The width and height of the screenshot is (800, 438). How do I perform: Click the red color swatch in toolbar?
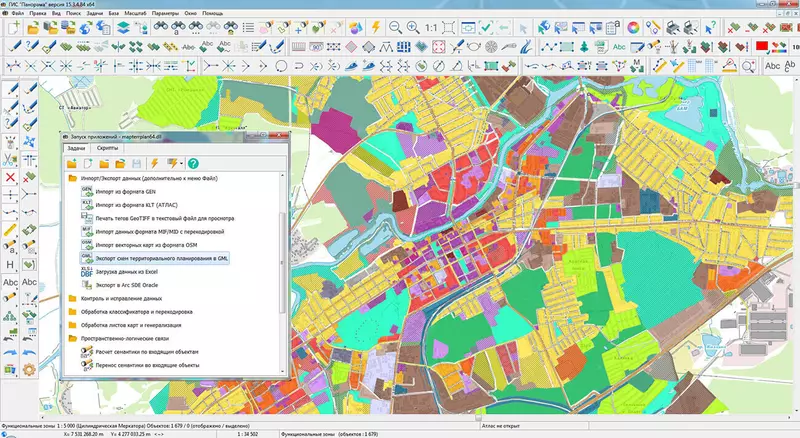[x=762, y=46]
